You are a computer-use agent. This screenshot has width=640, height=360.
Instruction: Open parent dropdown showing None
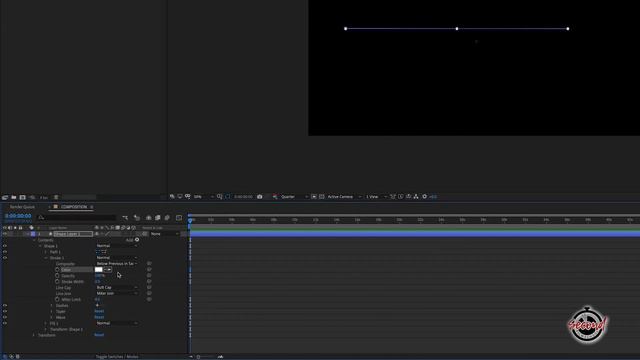pyautogui.click(x=164, y=234)
